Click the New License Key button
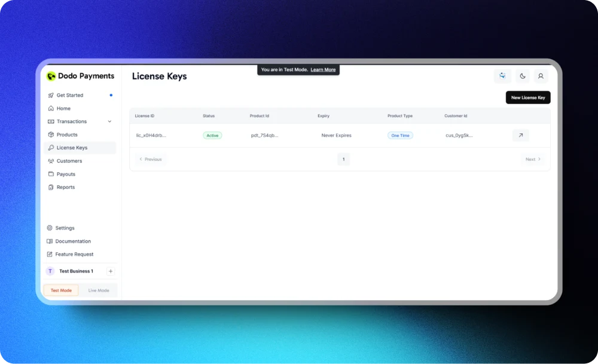 (528, 97)
